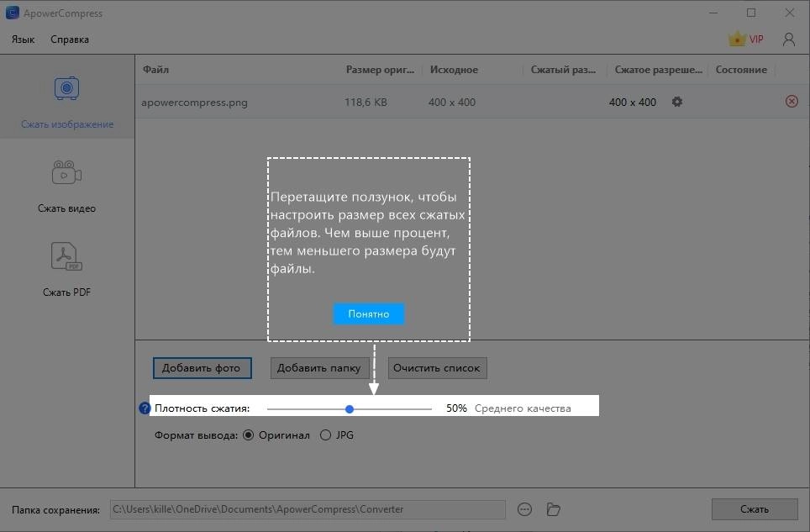
Task: Click the compression density slider handle
Action: [x=350, y=409]
